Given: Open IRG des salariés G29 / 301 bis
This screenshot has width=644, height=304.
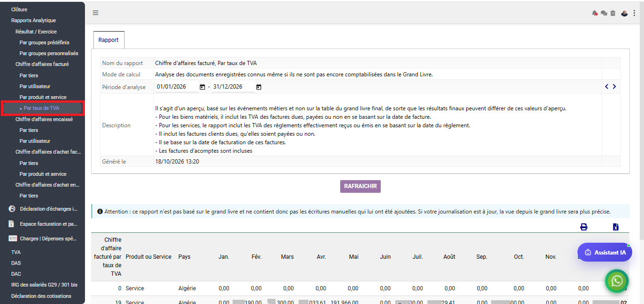Looking at the screenshot, I should click(44, 285).
